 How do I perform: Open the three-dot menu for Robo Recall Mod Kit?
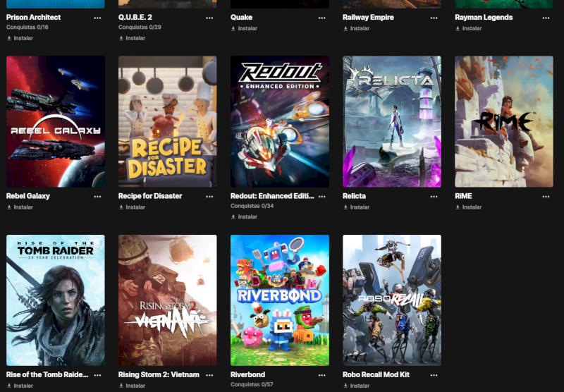tap(434, 375)
